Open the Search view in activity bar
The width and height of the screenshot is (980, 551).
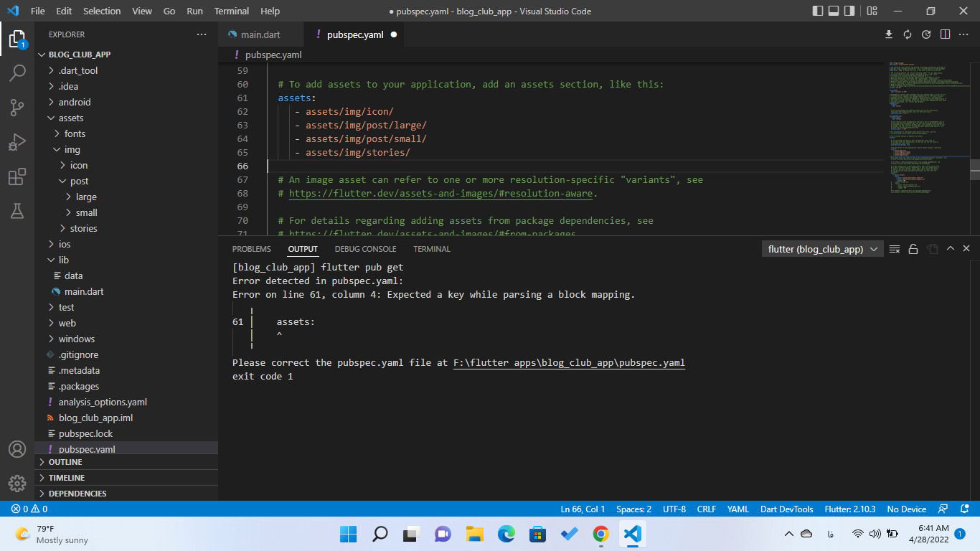pos(17,73)
